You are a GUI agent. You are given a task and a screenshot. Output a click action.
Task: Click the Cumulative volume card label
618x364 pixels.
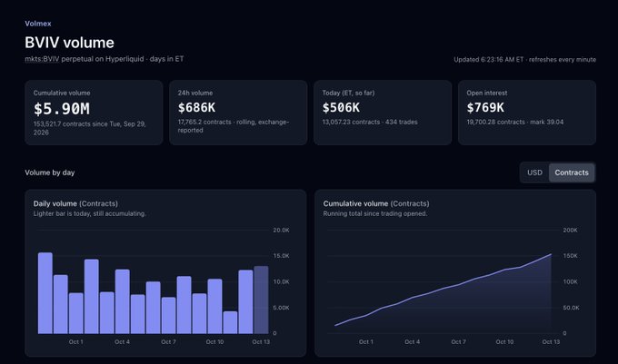(62, 93)
